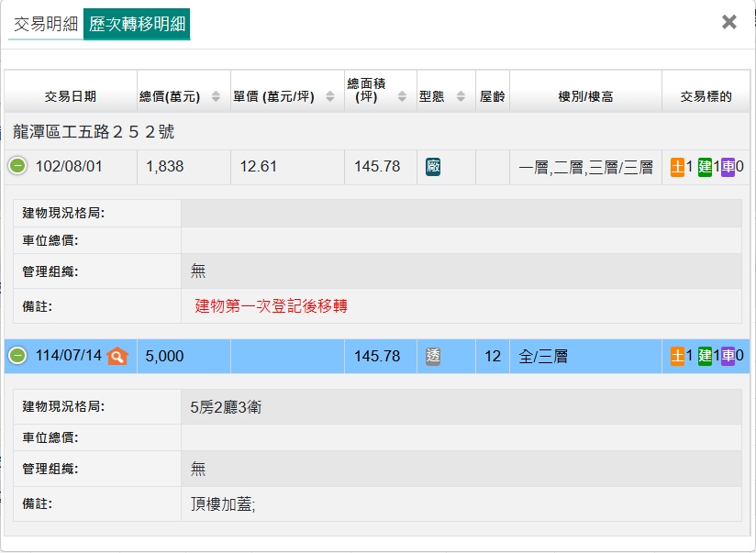Click the house magnifier icon beside 114/07/14
This screenshot has height=553, width=756.
point(117,356)
